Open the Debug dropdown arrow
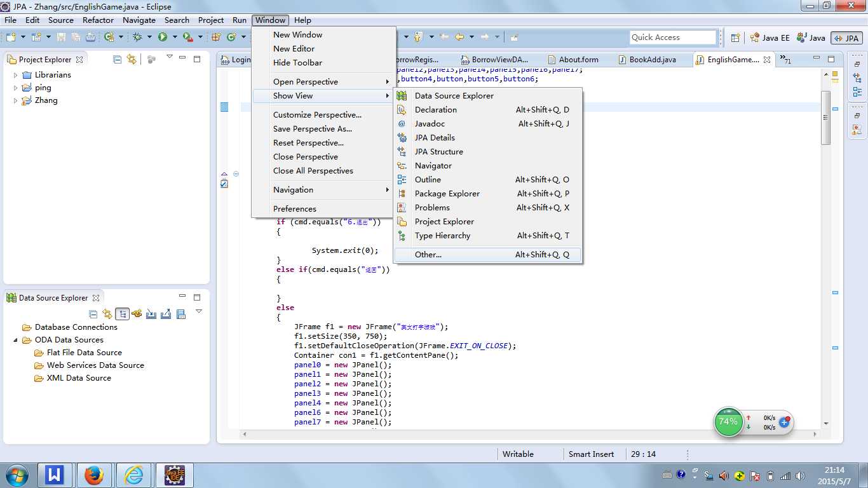The image size is (868, 488). [149, 37]
